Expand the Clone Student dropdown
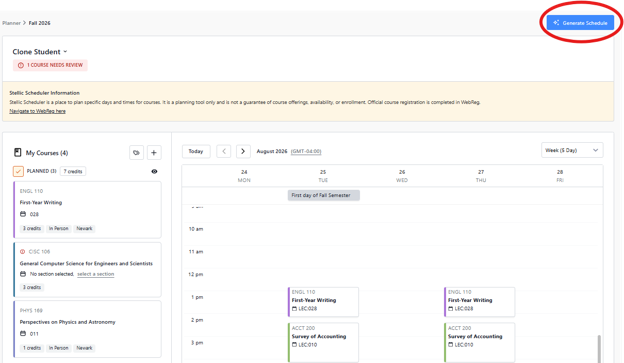624x363 pixels. tap(40, 52)
